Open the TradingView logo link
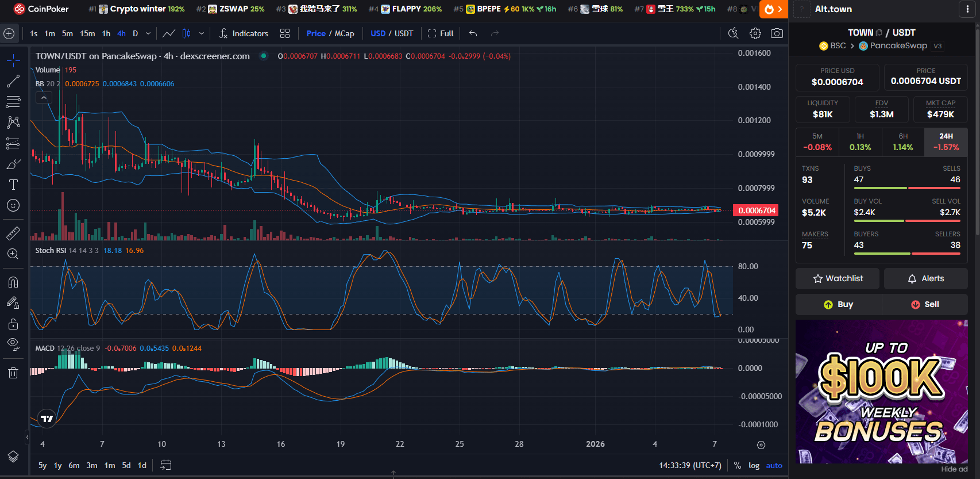 click(47, 419)
